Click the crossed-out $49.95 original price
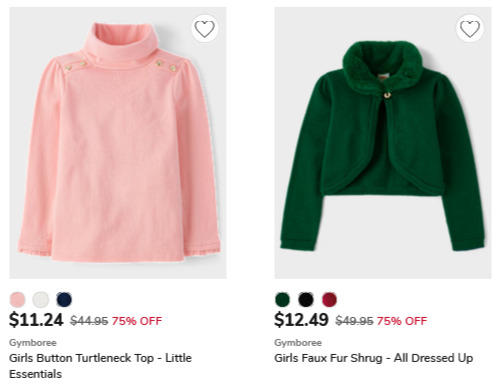Screen dimensions: 495x385 (x=354, y=321)
